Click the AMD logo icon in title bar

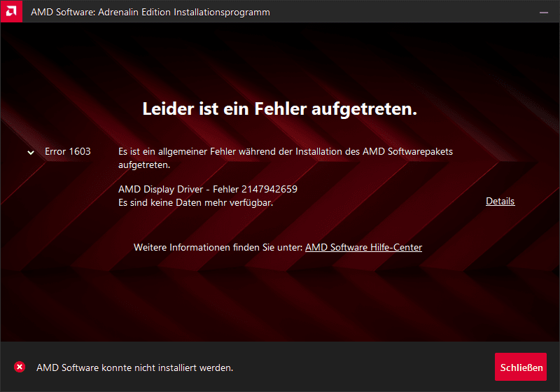[x=11, y=11]
